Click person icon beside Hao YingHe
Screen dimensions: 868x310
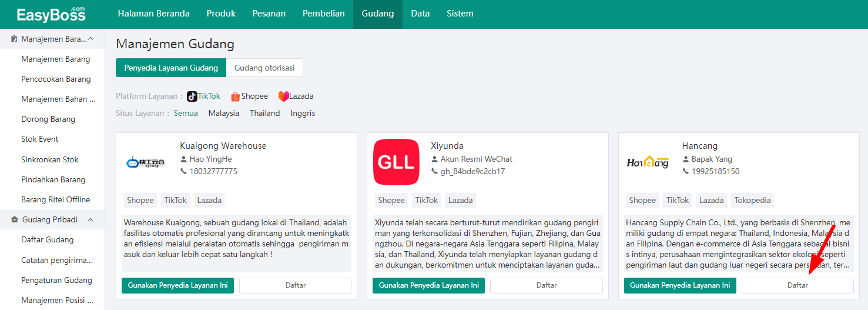pyautogui.click(x=183, y=159)
